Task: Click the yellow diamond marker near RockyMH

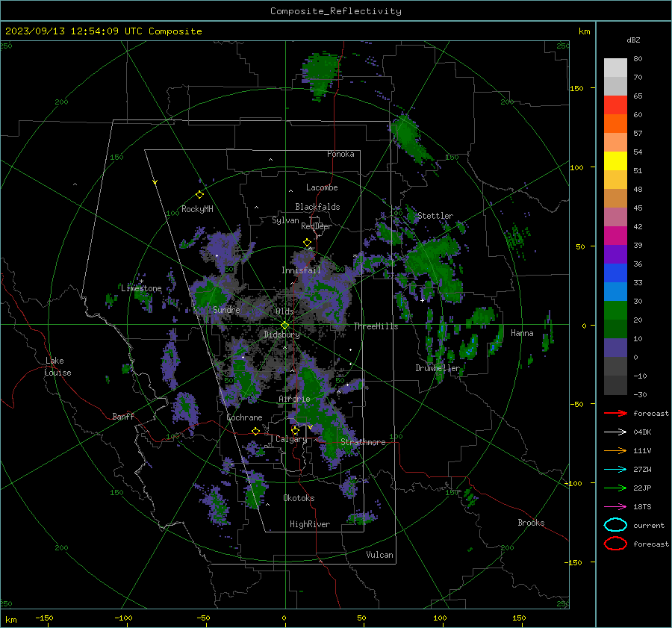Action: [199, 195]
